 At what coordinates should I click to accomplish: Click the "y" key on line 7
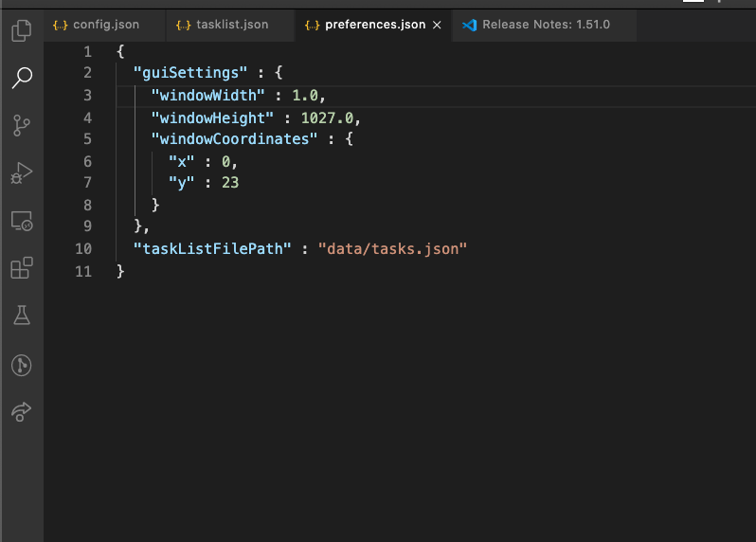click(x=181, y=182)
